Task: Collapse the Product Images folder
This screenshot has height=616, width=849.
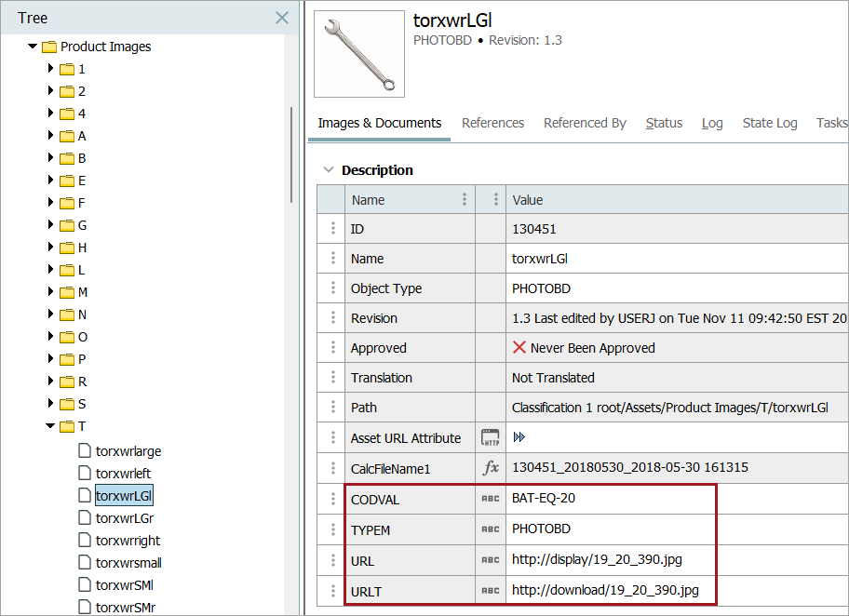Action: pos(33,47)
